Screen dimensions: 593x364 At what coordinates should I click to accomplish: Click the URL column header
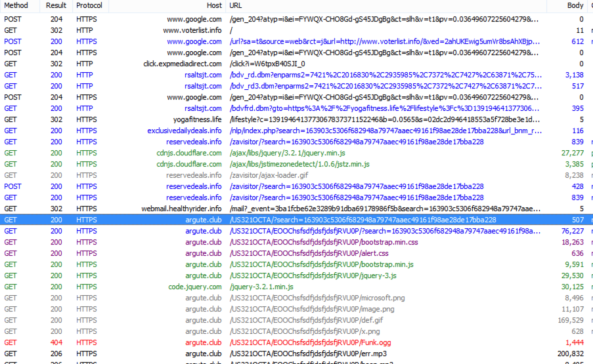click(235, 5)
